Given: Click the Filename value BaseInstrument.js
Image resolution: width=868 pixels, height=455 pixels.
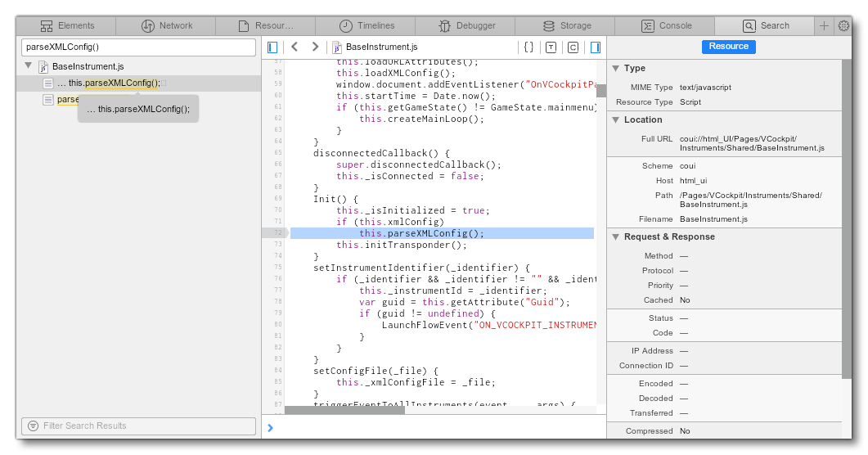Looking at the screenshot, I should pos(713,219).
